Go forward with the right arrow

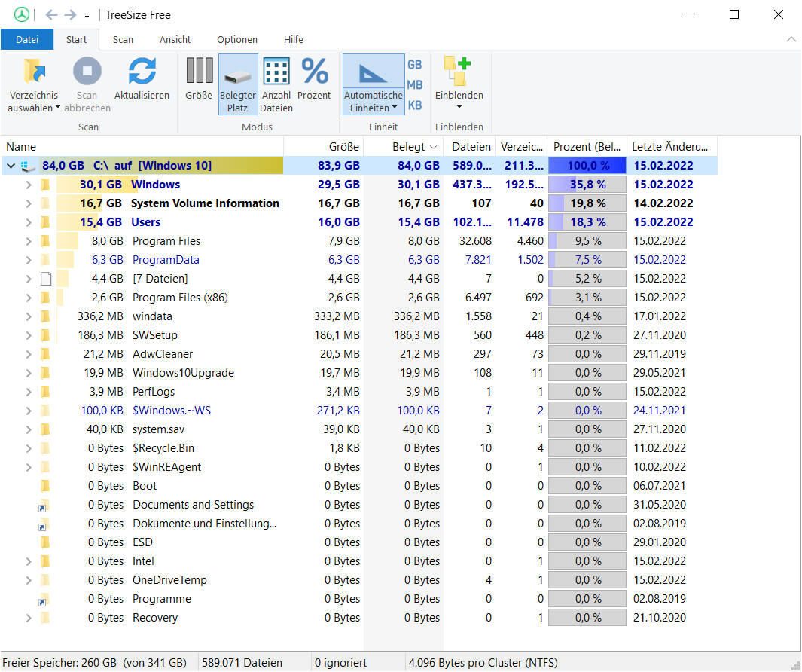(70, 15)
